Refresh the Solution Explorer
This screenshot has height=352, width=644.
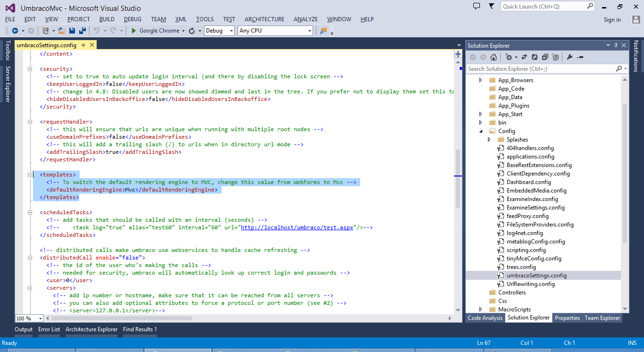click(535, 57)
